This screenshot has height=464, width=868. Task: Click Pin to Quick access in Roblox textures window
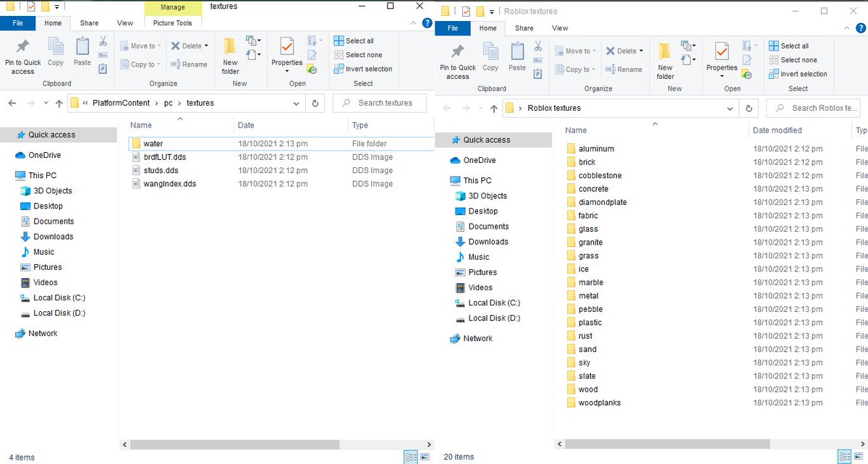(457, 62)
